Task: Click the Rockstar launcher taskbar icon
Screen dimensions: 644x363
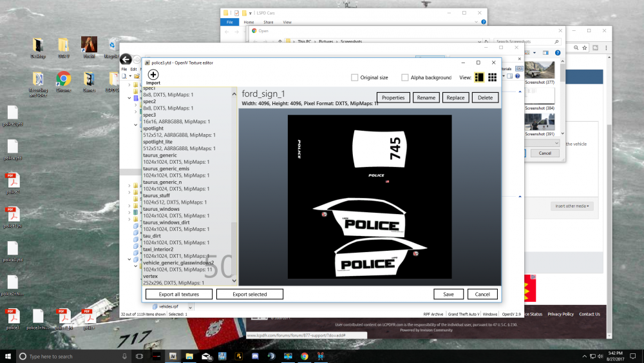Action: pos(239,356)
